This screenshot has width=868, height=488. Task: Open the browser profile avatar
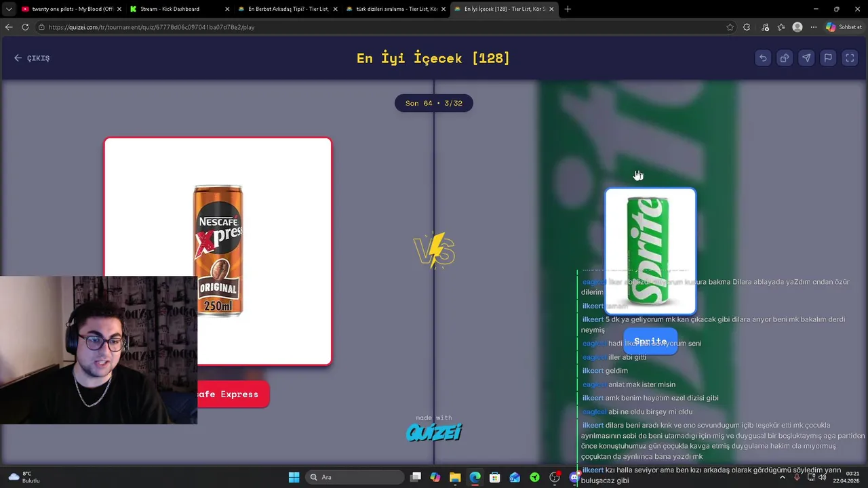tap(797, 27)
